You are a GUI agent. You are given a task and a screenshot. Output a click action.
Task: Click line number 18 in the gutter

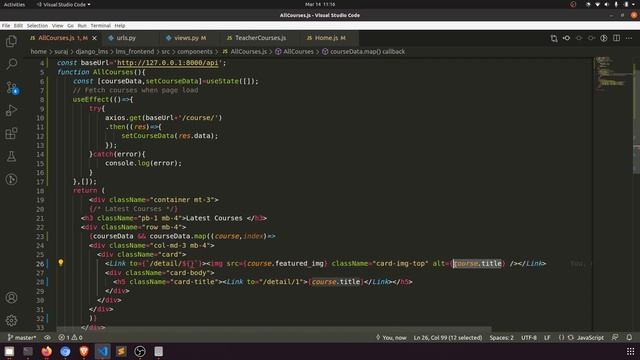(x=40, y=191)
